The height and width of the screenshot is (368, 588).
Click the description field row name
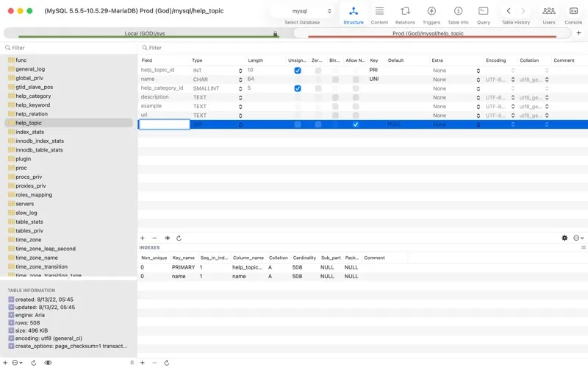(154, 97)
